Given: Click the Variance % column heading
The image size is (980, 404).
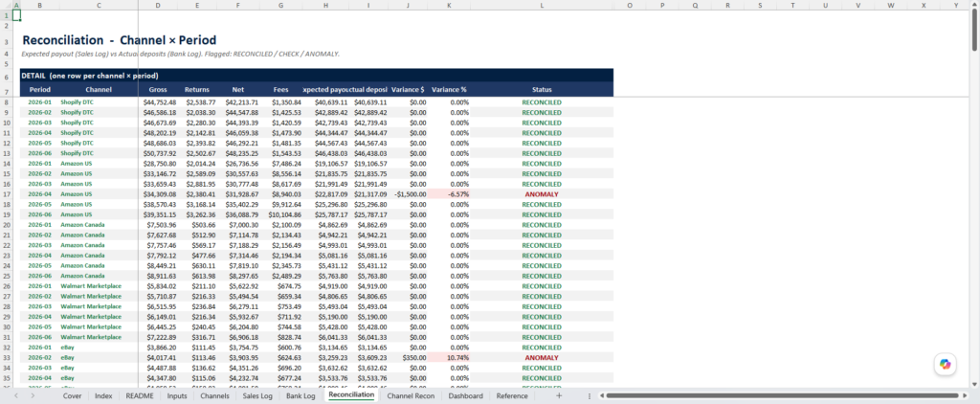Looking at the screenshot, I should point(449,89).
